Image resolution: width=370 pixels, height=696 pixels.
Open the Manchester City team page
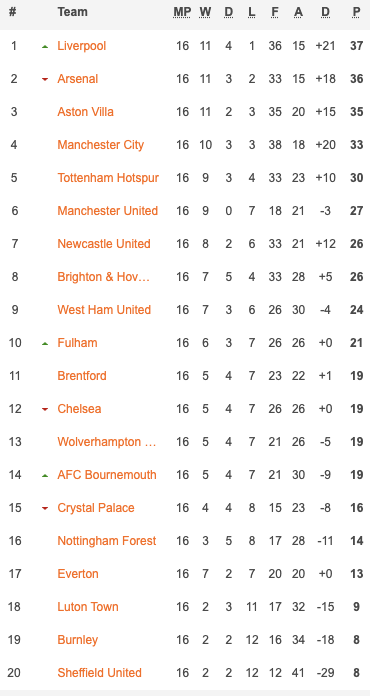coord(101,145)
